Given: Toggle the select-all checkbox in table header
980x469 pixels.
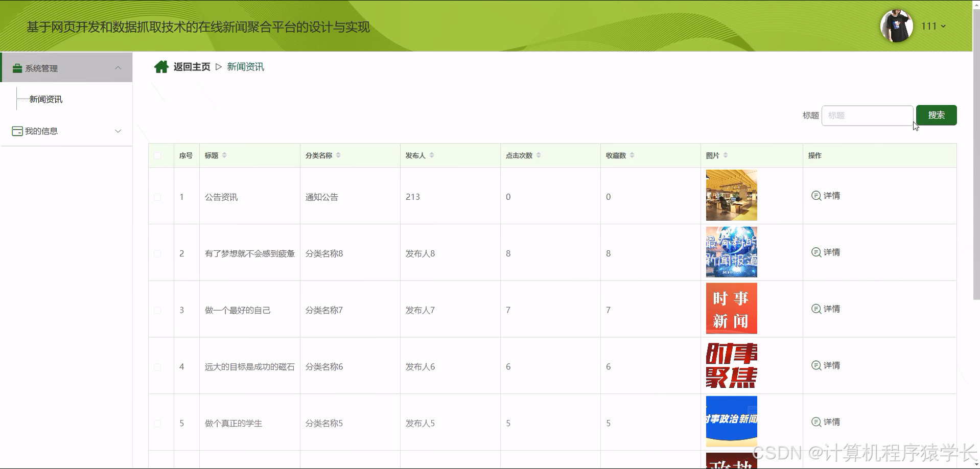Looking at the screenshot, I should point(157,155).
